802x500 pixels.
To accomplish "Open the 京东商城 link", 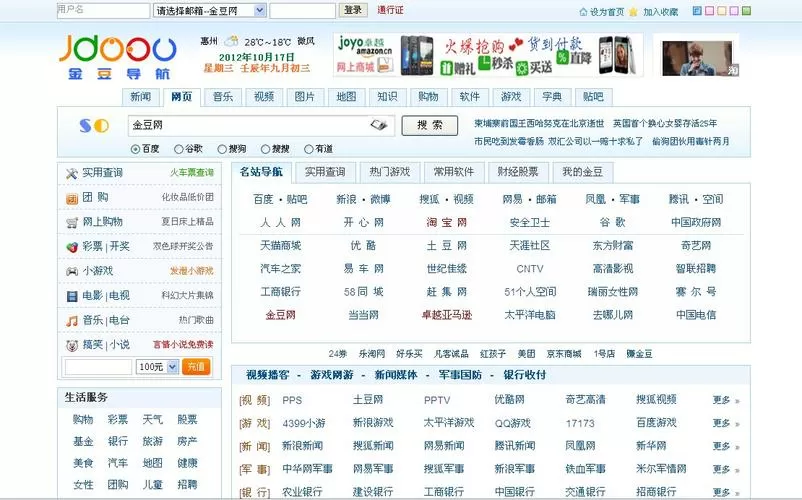I will click(x=564, y=354).
